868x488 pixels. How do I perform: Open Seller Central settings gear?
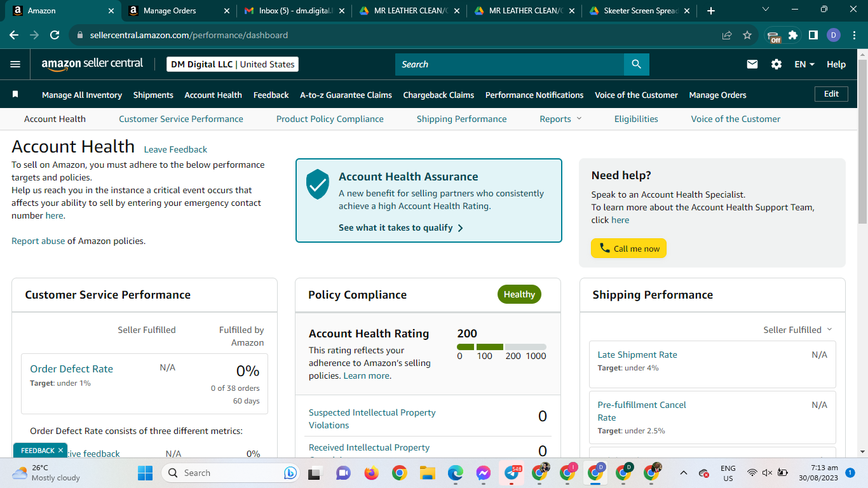(x=776, y=64)
